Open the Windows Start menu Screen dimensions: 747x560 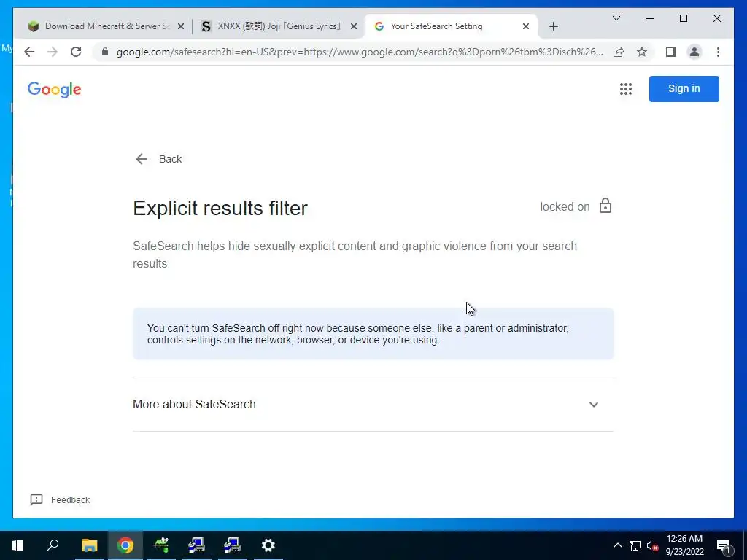[18, 545]
